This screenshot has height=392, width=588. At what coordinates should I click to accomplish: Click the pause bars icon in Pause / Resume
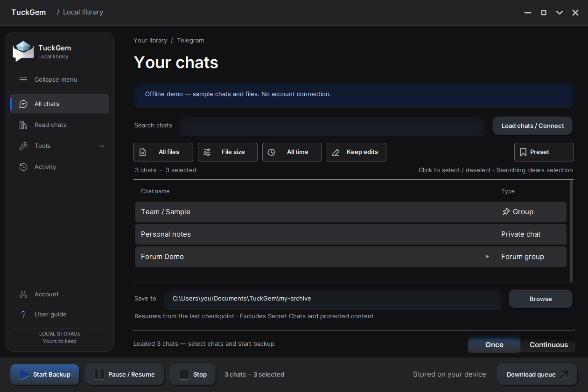pos(99,375)
